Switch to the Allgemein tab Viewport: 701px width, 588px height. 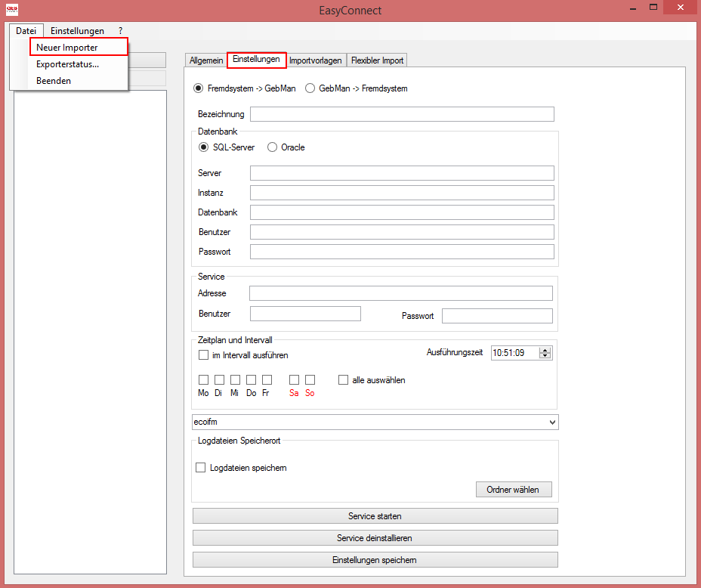(x=205, y=60)
